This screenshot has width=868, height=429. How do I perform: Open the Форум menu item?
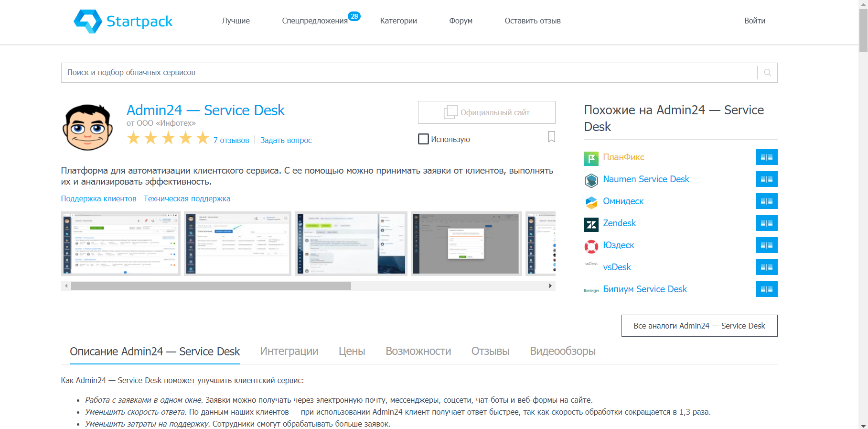pyautogui.click(x=461, y=21)
